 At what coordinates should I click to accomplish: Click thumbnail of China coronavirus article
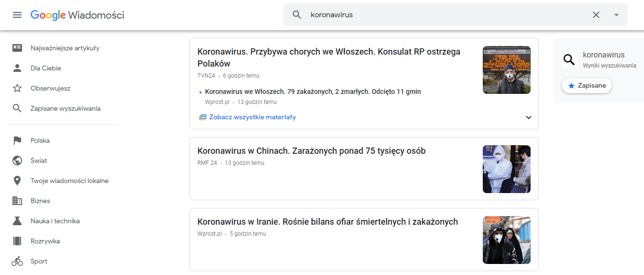click(x=507, y=169)
